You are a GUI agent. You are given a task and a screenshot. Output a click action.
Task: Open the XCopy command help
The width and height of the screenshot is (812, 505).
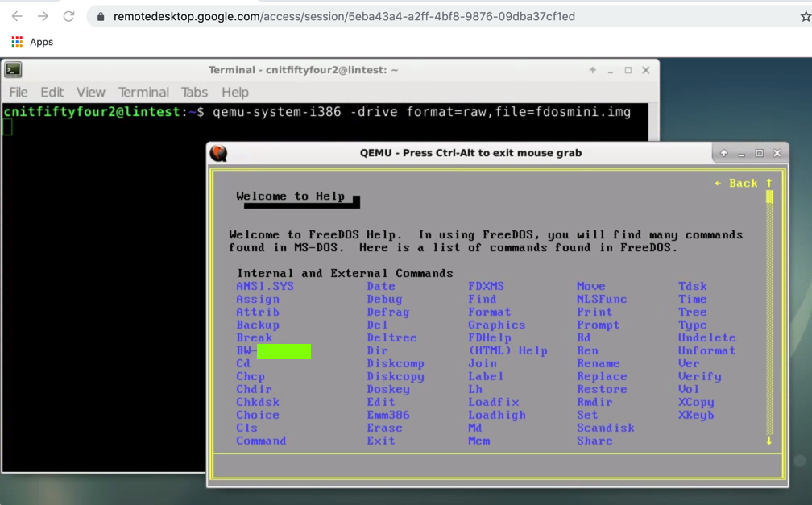click(697, 403)
